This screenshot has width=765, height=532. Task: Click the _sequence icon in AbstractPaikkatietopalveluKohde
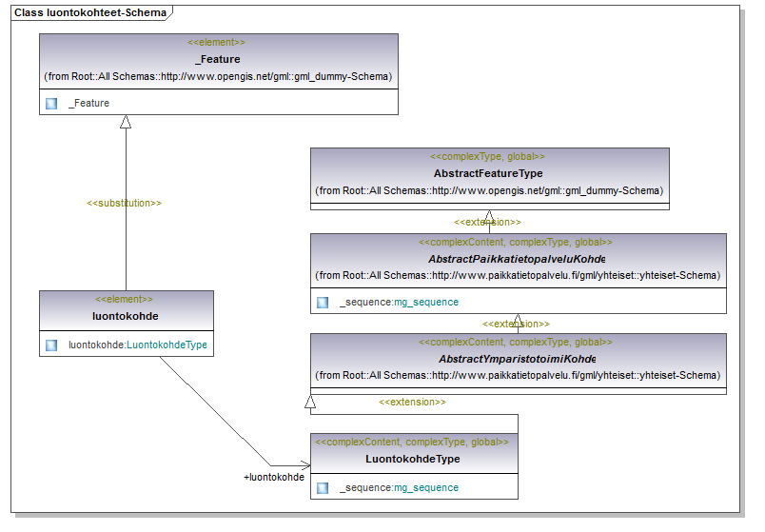(323, 303)
